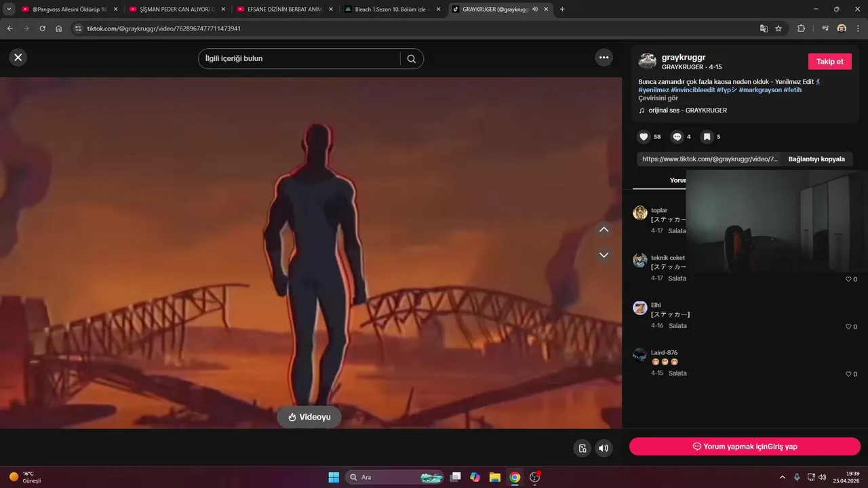Open the media controls icon
This screenshot has width=868, height=488.
[x=825, y=28]
